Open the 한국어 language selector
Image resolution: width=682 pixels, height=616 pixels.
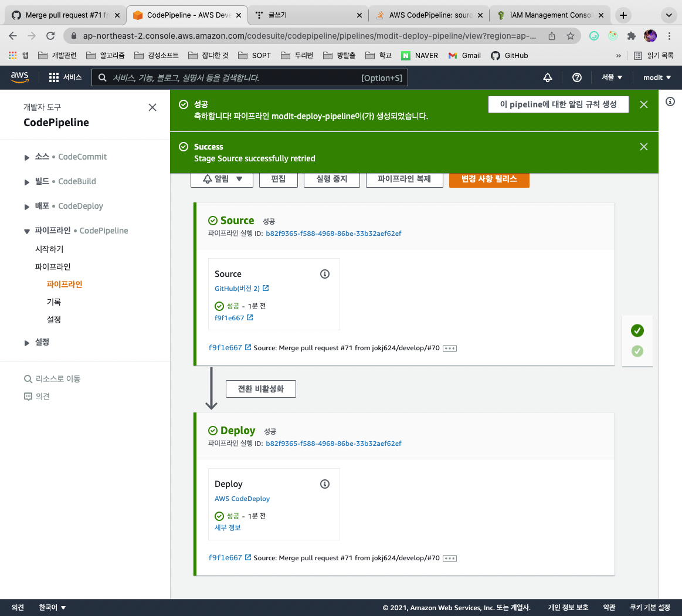(x=52, y=607)
